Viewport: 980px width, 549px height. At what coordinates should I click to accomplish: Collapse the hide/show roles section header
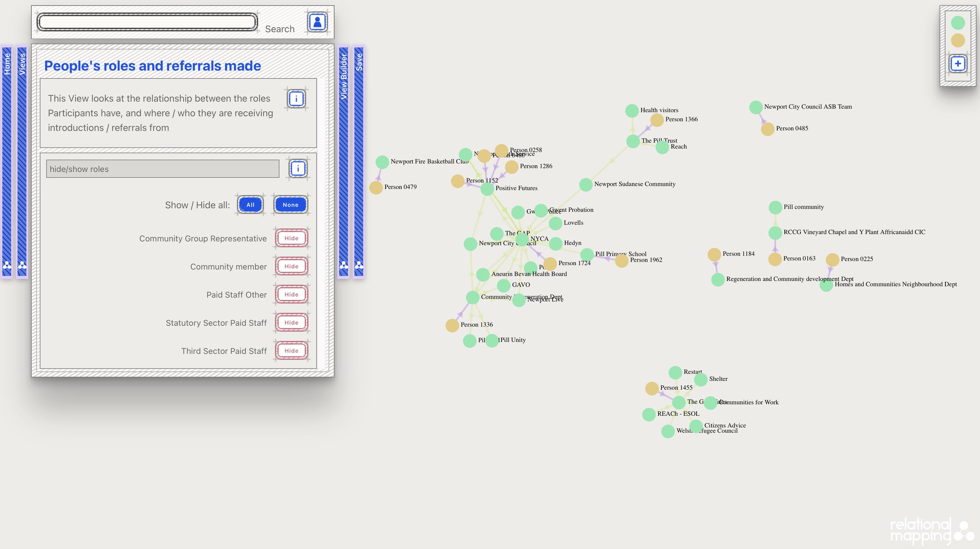(x=163, y=169)
